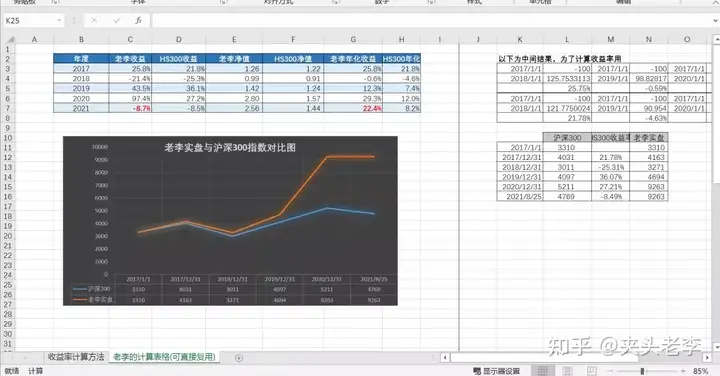Select the year 2017 cell

(81, 69)
